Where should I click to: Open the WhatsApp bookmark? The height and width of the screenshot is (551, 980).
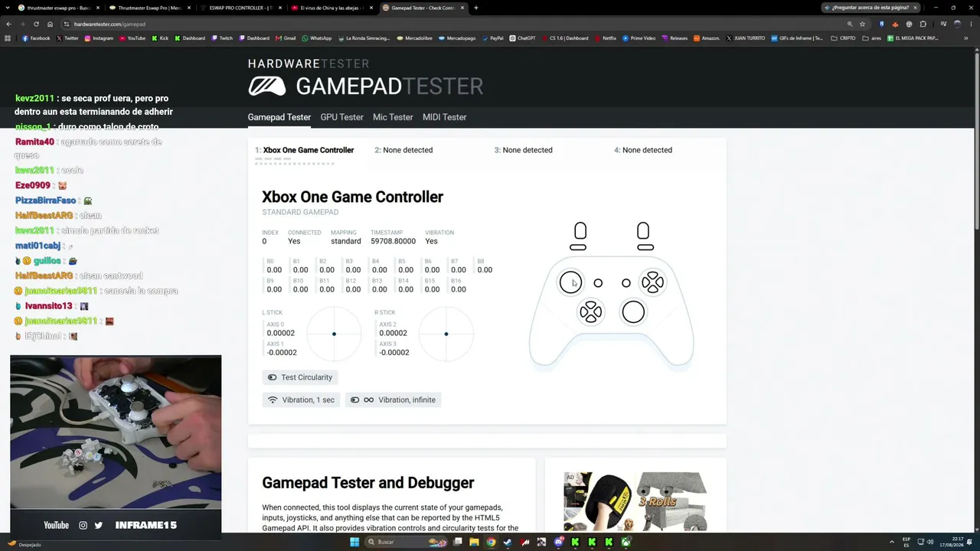click(x=317, y=38)
